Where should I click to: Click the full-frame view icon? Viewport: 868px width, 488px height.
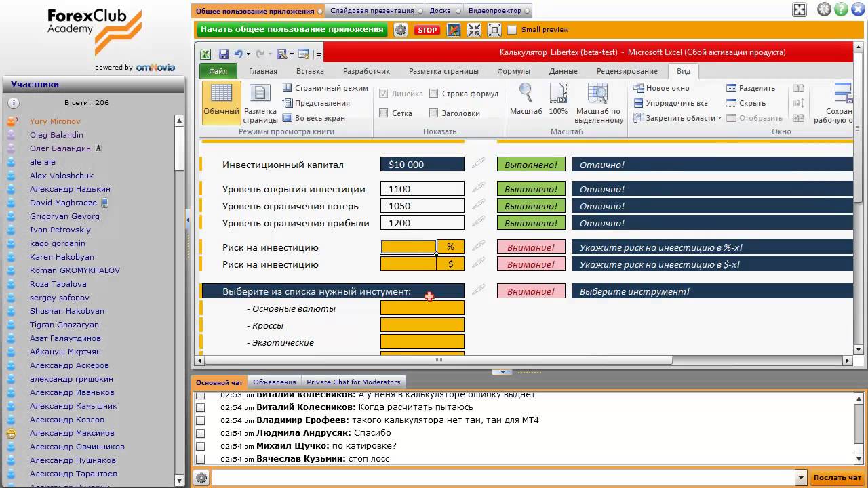pyautogui.click(x=494, y=30)
